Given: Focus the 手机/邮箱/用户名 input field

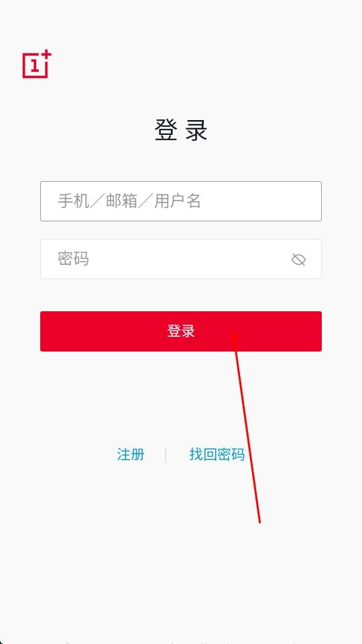Looking at the screenshot, I should pyautogui.click(x=180, y=201).
